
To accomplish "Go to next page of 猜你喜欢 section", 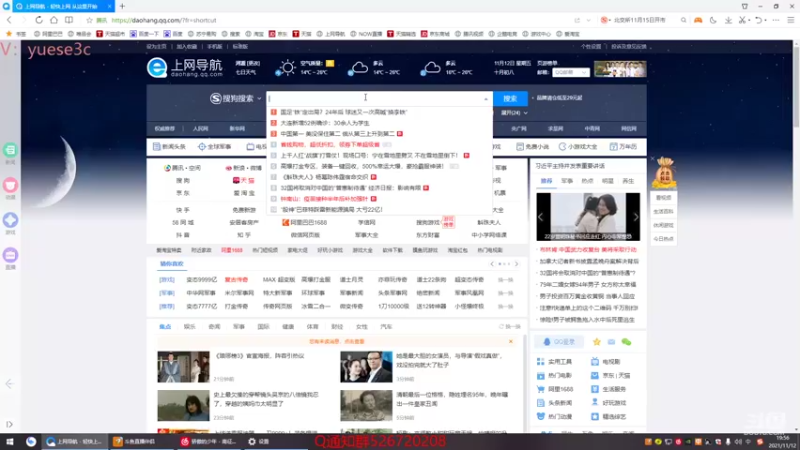I will [x=516, y=264].
